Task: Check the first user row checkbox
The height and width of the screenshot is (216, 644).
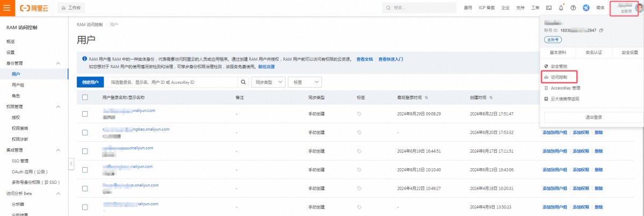Action: point(85,114)
